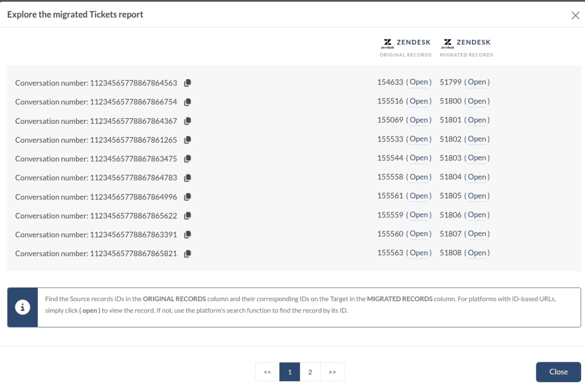Screen dimensions: 585x392
Task: Open migrated record 51808
Action: coord(477,253)
